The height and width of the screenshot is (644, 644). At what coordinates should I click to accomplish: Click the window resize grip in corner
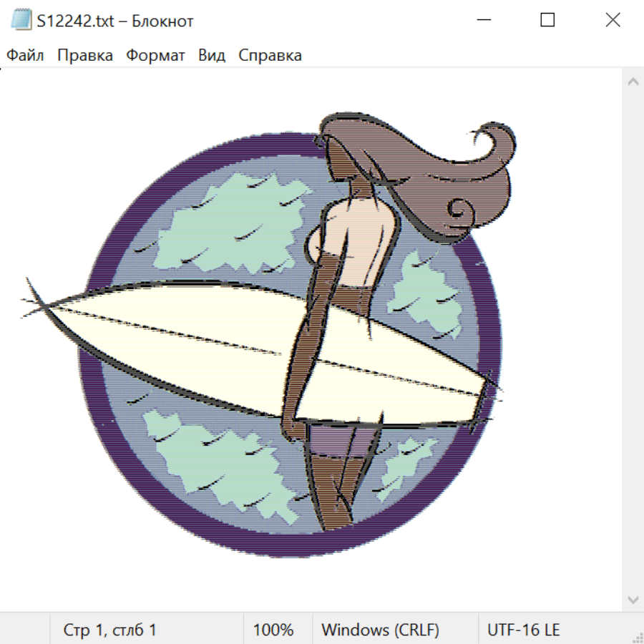(x=638, y=638)
